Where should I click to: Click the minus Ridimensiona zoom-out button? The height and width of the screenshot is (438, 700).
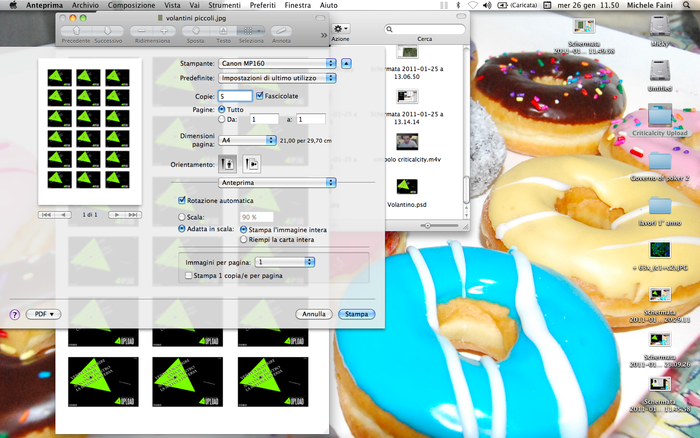(142, 31)
